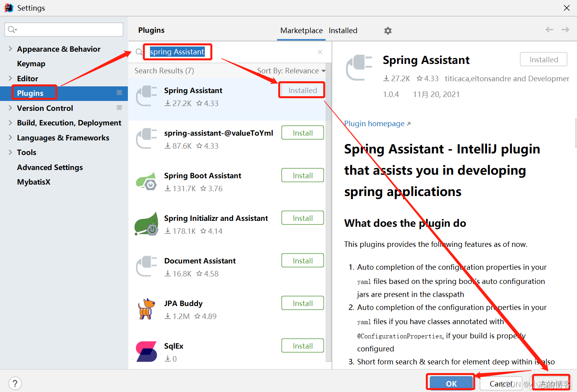Click Spring Boot Assistant plugin name

coord(202,176)
